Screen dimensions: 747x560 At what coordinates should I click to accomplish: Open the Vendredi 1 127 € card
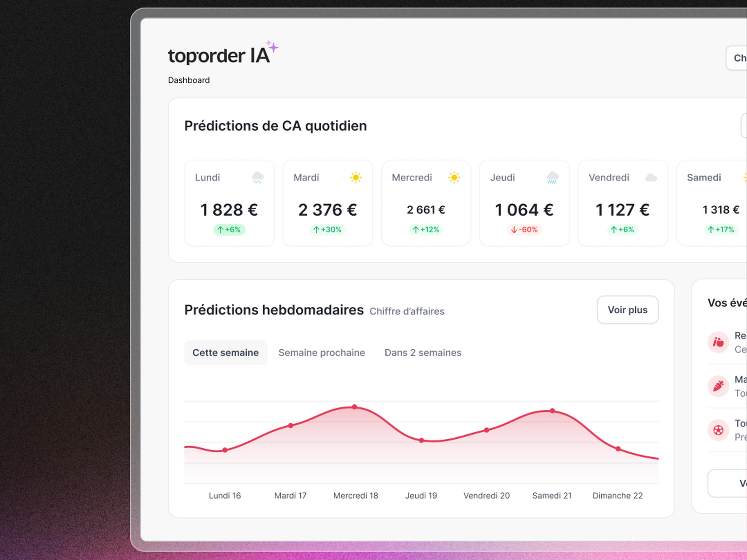tap(623, 203)
